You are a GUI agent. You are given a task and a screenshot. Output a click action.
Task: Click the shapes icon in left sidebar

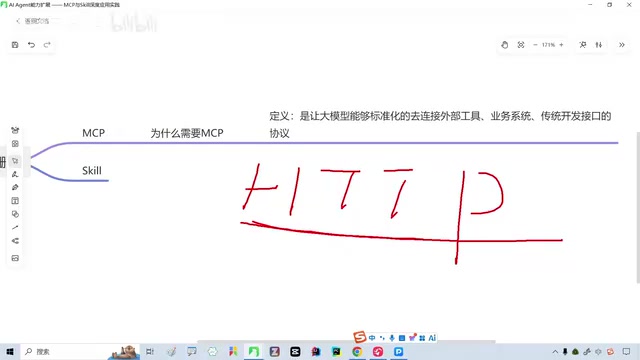[x=15, y=214]
